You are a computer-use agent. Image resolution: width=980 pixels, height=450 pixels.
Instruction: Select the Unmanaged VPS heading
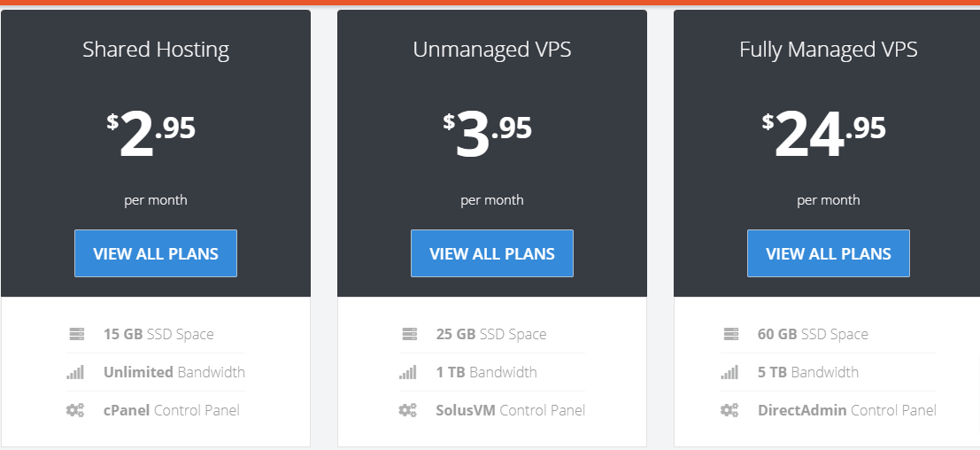pos(492,50)
